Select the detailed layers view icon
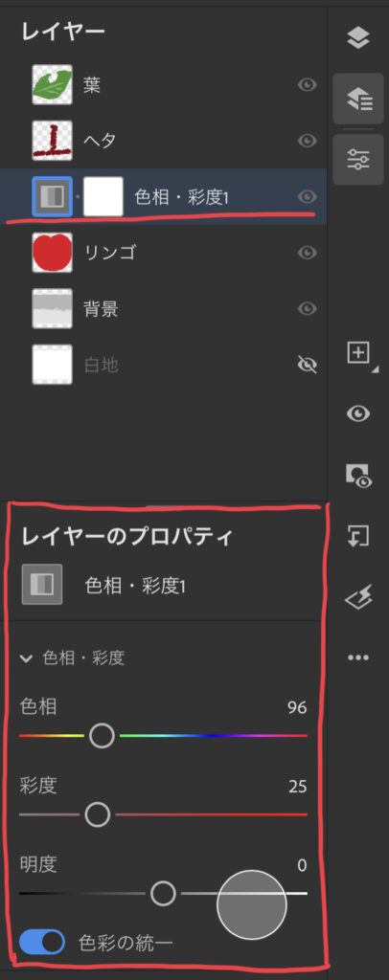The width and height of the screenshot is (389, 980). click(358, 99)
